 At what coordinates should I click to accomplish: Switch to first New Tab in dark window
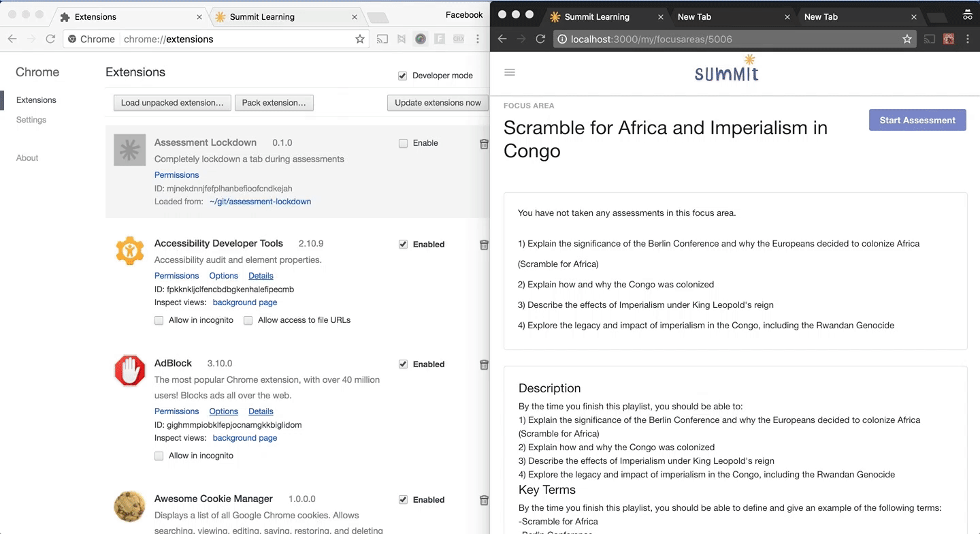[x=732, y=16]
